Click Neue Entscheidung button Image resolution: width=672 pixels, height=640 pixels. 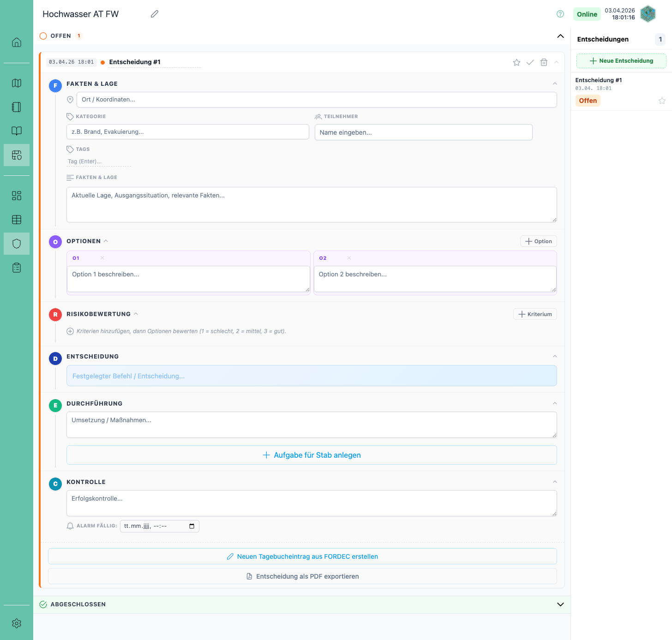tap(621, 61)
